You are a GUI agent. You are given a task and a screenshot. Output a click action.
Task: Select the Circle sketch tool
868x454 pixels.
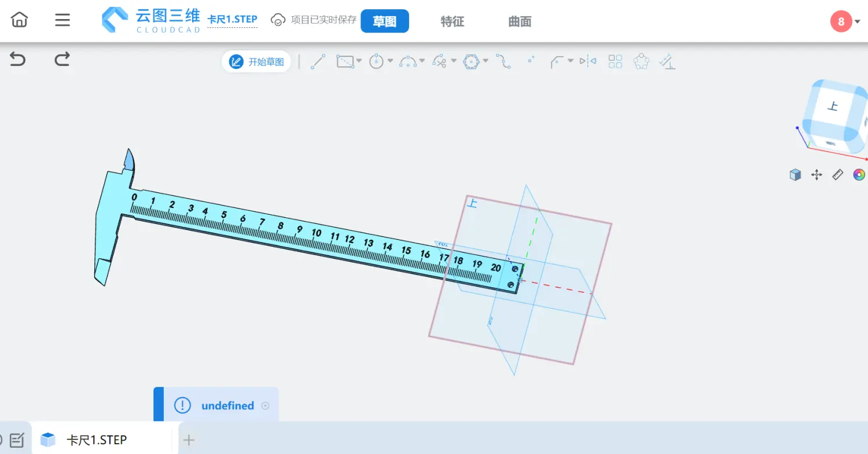pyautogui.click(x=377, y=61)
